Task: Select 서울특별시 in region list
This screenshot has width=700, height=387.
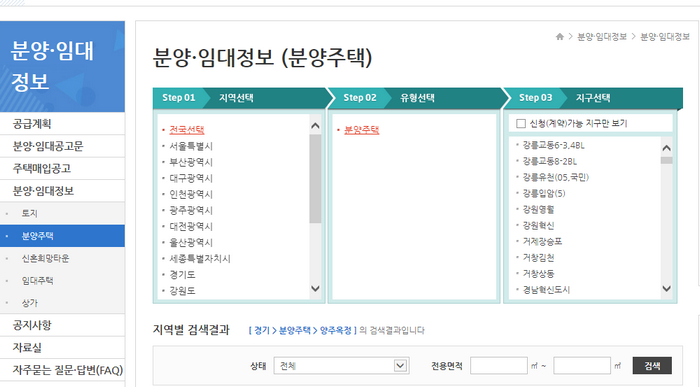Action: click(x=191, y=146)
